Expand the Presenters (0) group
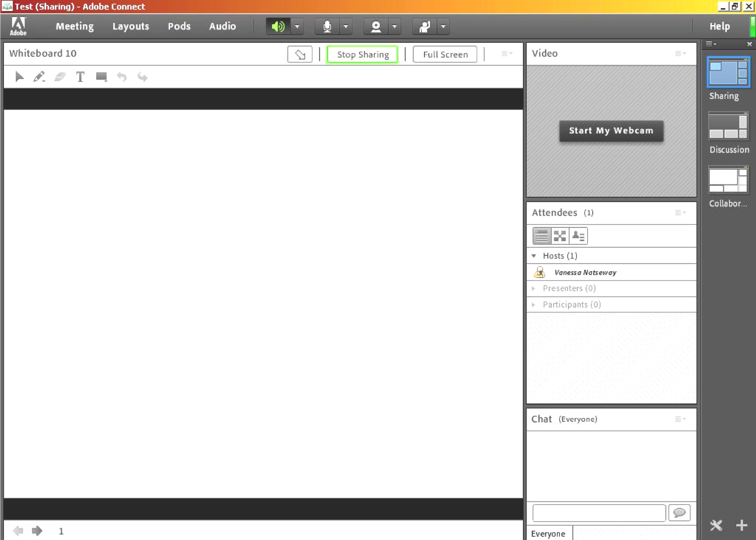The height and width of the screenshot is (540, 756). [x=533, y=288]
